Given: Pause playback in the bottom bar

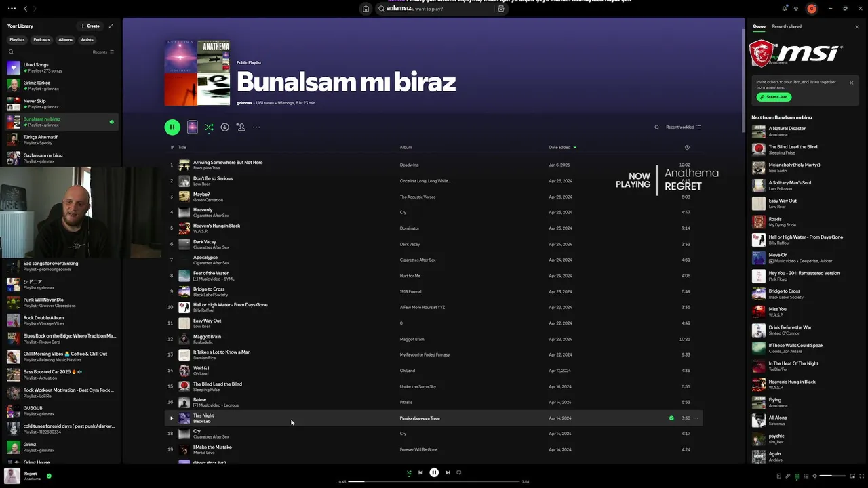Looking at the screenshot, I should point(434,473).
